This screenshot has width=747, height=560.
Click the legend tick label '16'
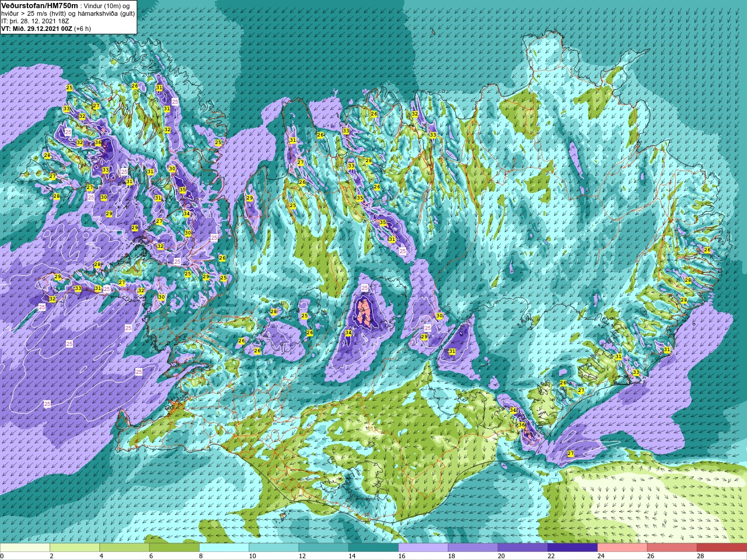tap(402, 556)
